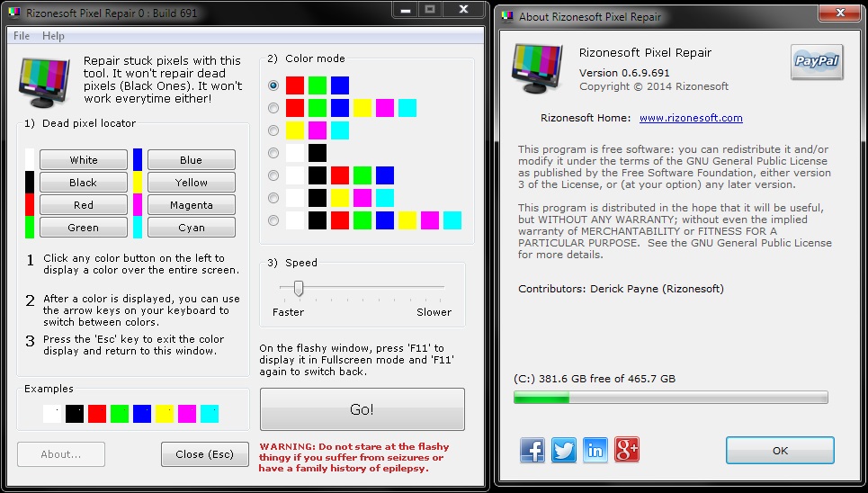Visit the www.rizonesoft.com link
Image resolution: width=868 pixels, height=493 pixels.
tap(690, 118)
